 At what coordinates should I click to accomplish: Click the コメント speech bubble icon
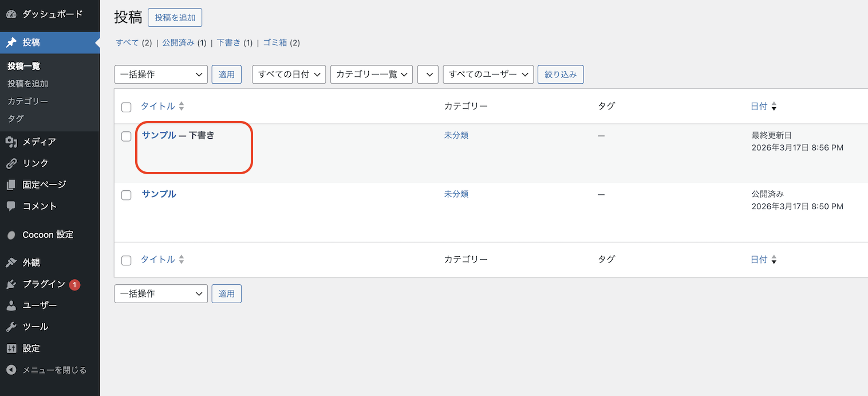pyautogui.click(x=11, y=206)
